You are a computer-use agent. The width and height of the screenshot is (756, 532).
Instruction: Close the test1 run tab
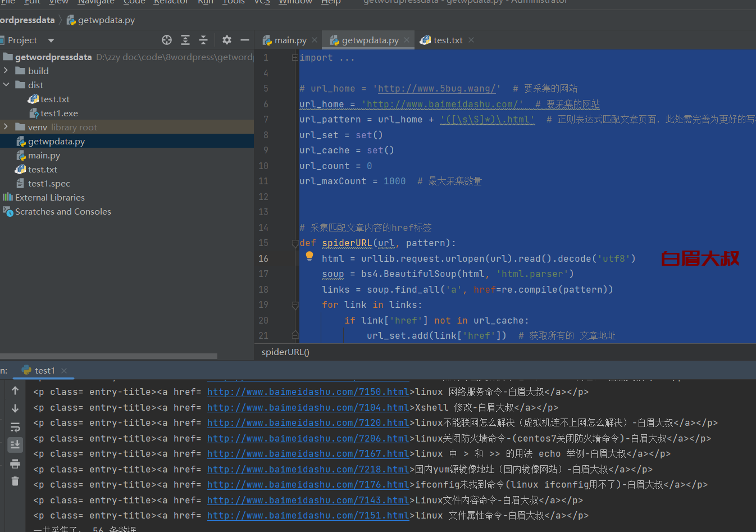(x=64, y=370)
